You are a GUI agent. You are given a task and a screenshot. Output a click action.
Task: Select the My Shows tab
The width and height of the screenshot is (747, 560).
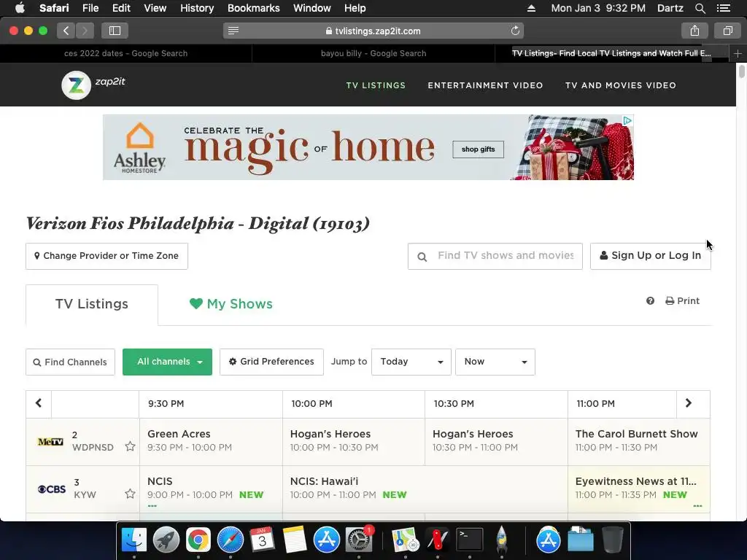(x=231, y=304)
